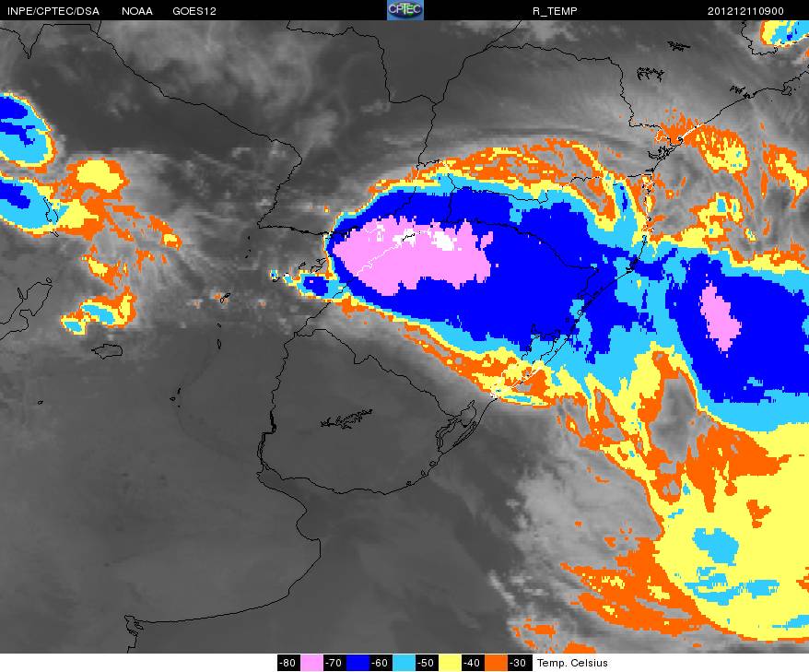Click the yellow legend color swatch
Viewport: 809px width, 672px height.
coord(450,663)
